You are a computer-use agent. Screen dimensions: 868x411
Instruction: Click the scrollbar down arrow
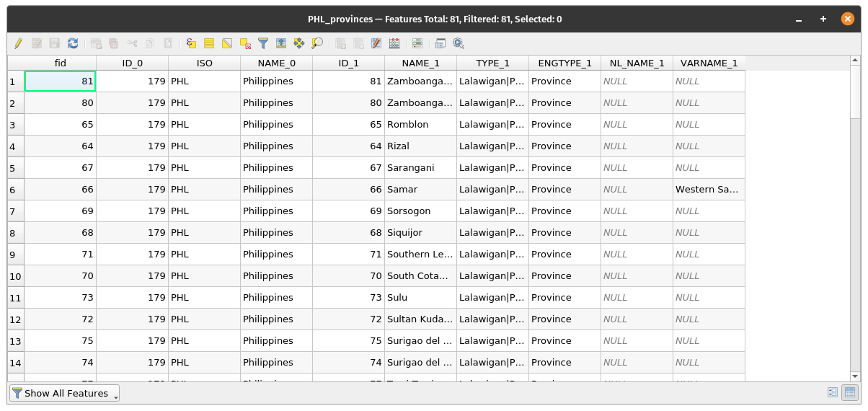(855, 376)
